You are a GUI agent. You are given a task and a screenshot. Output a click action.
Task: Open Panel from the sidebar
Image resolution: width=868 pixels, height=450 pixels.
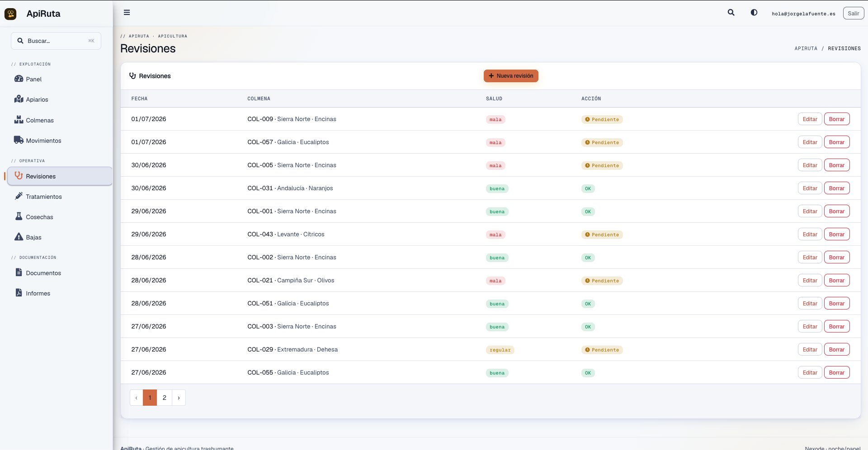(x=60, y=79)
